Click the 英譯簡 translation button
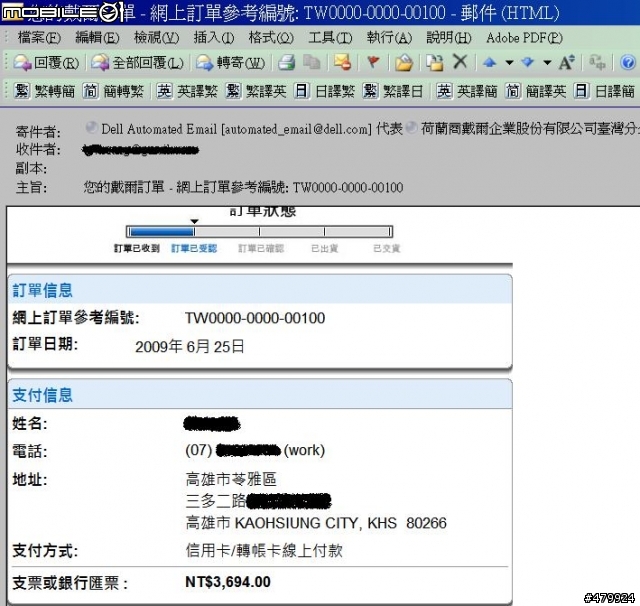 tap(467, 91)
